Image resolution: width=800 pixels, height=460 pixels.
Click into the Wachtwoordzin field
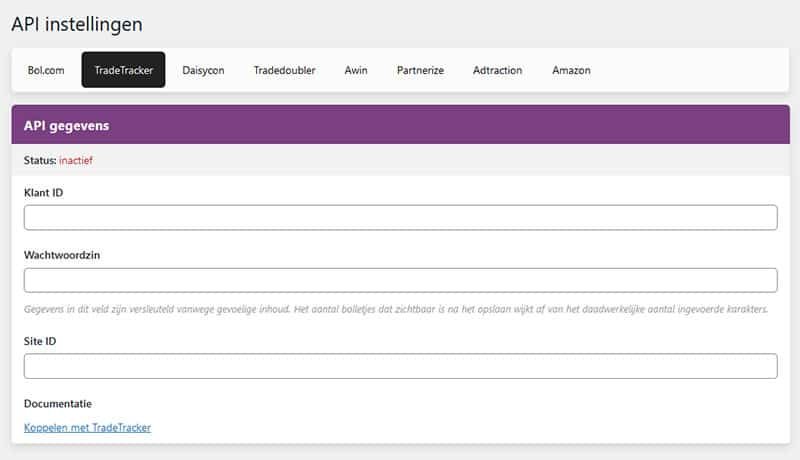pos(401,280)
